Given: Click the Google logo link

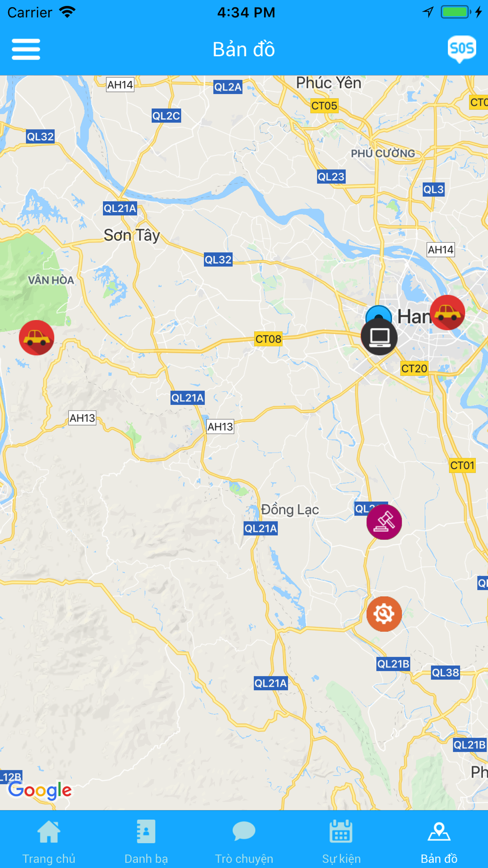Looking at the screenshot, I should point(40,790).
